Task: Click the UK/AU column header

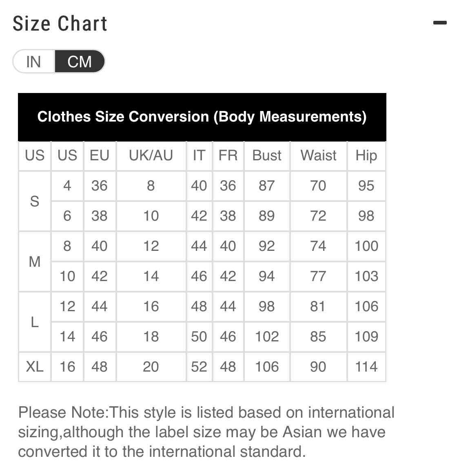Action: point(151,155)
